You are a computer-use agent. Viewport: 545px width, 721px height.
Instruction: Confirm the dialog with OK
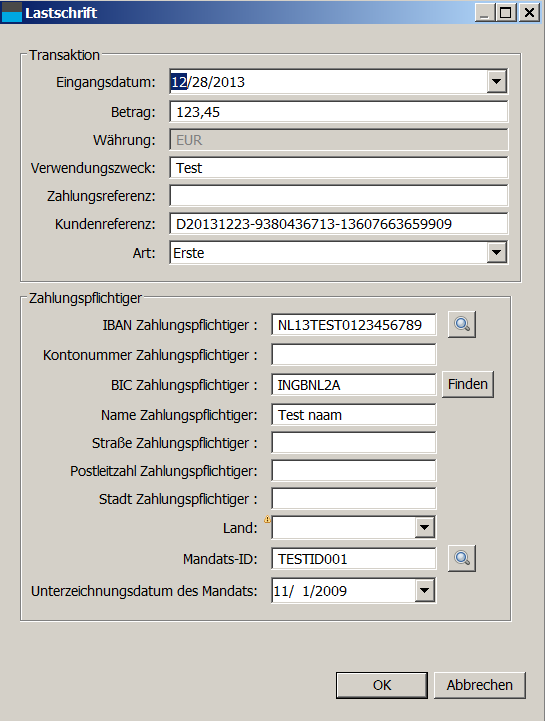[382, 685]
